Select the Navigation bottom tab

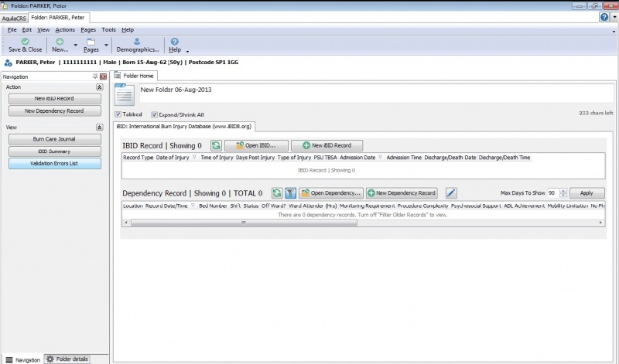(22, 359)
